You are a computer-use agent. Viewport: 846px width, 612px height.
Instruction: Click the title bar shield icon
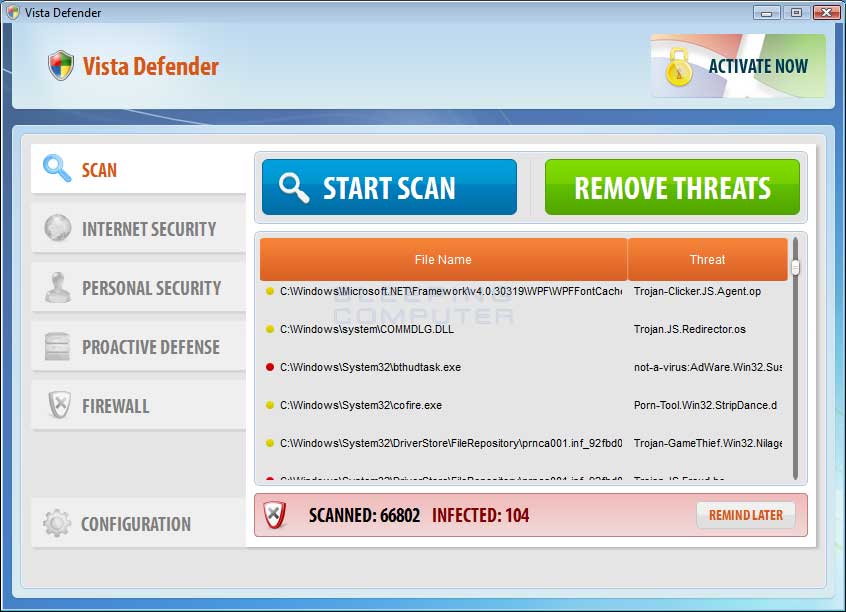13,12
